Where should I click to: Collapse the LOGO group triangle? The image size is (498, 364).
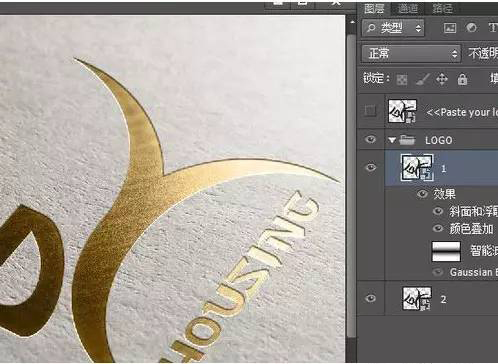[x=392, y=140]
